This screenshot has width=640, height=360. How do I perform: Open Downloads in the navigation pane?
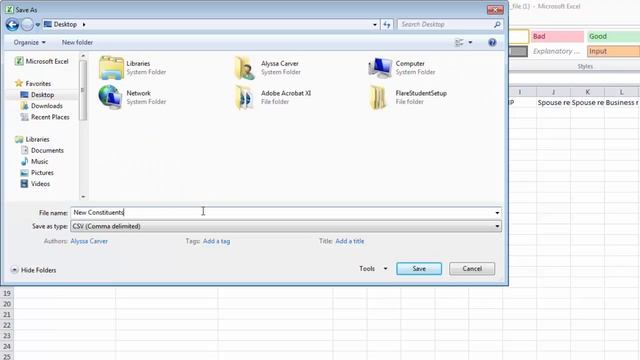[x=42, y=106]
